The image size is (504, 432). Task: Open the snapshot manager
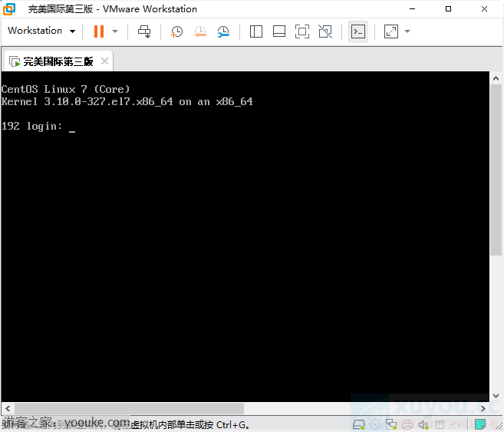point(223,31)
